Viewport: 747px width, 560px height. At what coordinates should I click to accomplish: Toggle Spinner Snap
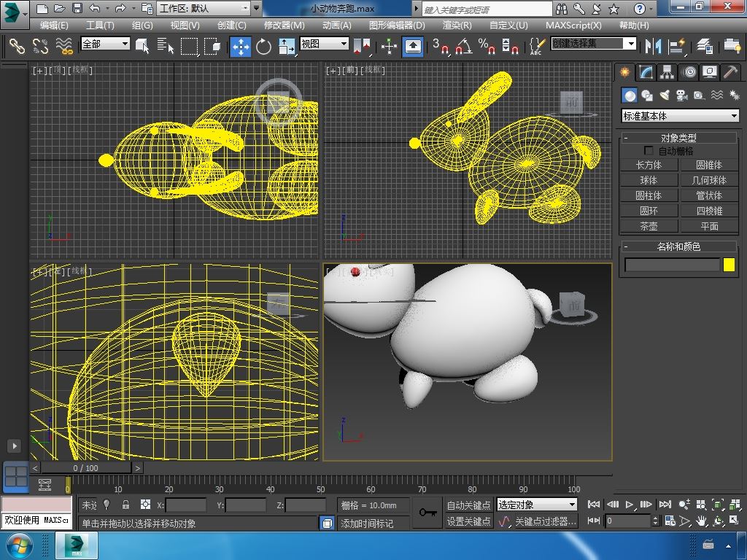tap(510, 46)
